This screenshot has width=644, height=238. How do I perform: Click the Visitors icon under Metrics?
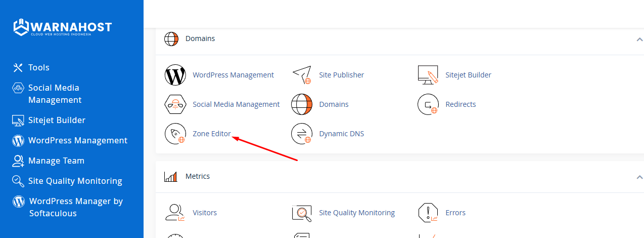(x=175, y=213)
